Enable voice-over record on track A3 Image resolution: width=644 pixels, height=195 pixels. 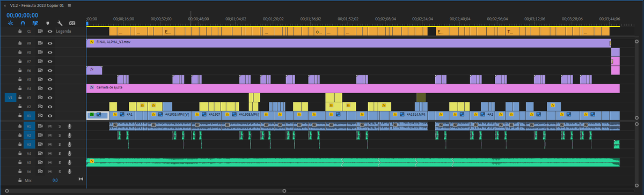[x=69, y=144]
